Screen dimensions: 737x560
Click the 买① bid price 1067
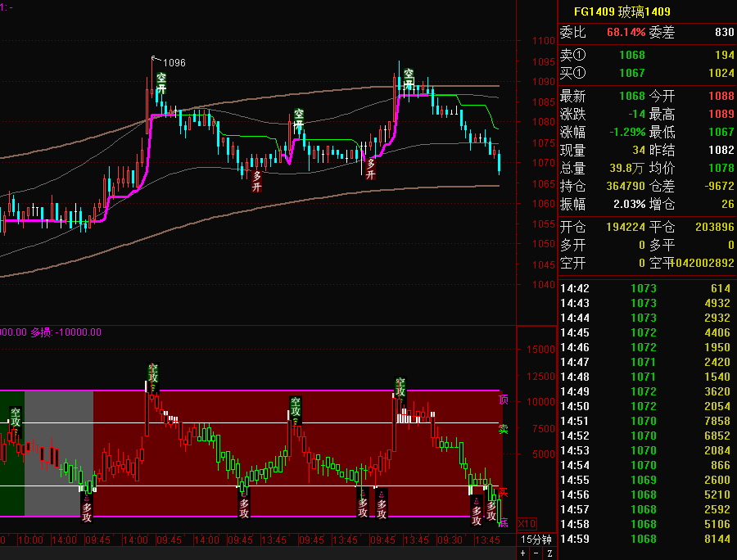pos(632,73)
